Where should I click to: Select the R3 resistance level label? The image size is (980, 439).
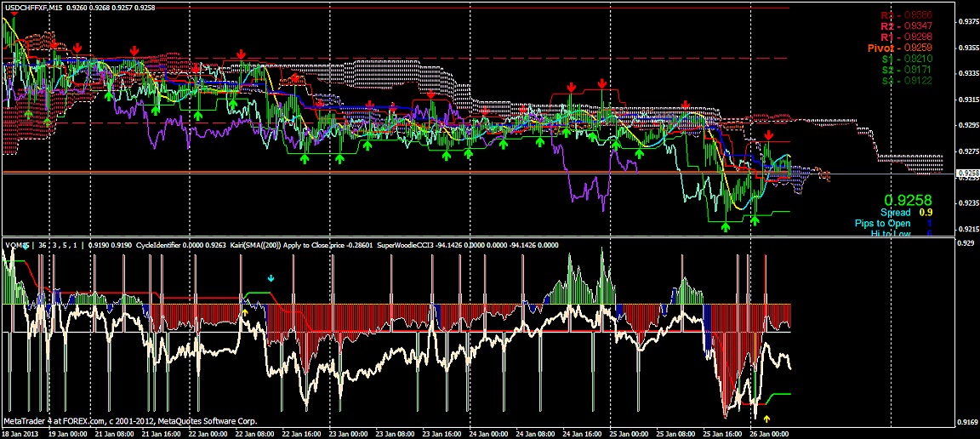tap(906, 15)
